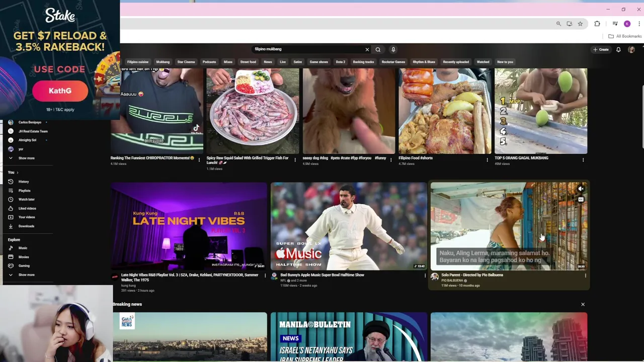Open options for sassy dog video

[391, 160]
